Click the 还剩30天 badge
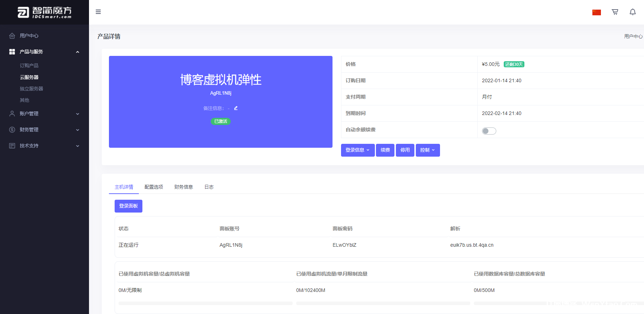Image resolution: width=644 pixels, height=314 pixels. [514, 64]
